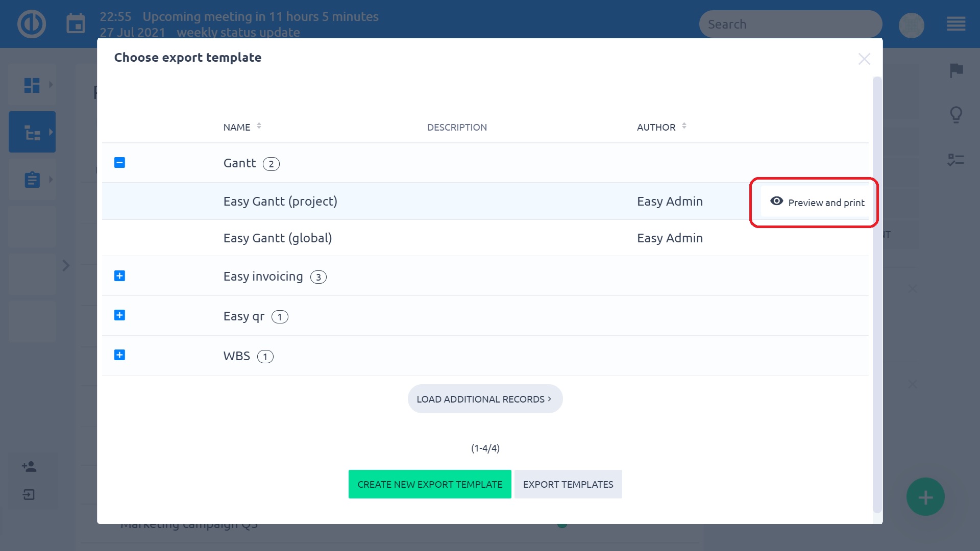Open the hamburger menu icon

tap(955, 24)
